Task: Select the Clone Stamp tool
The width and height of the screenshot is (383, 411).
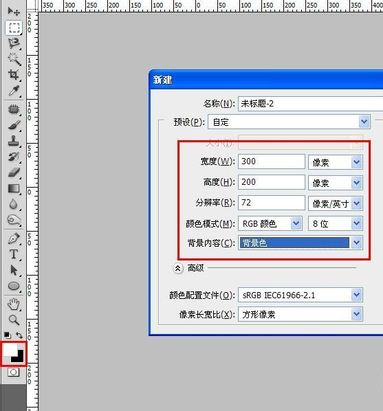Action: (14, 141)
